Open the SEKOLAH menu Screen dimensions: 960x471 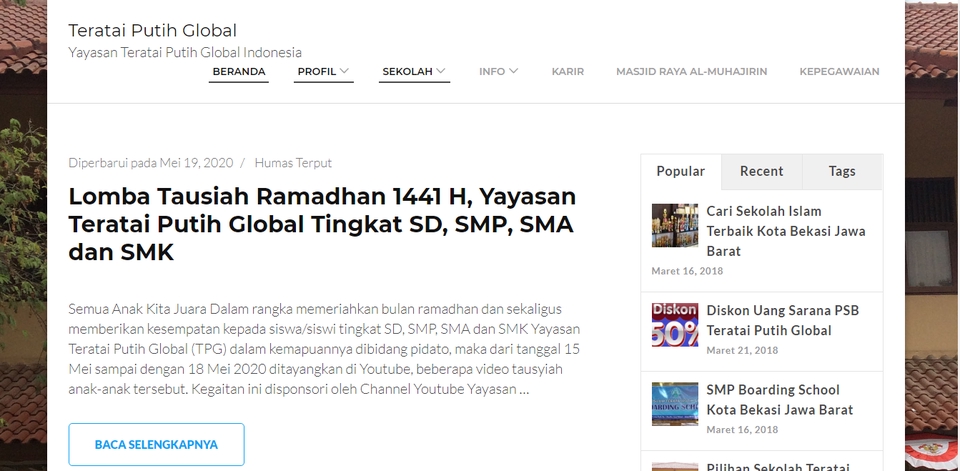coord(407,72)
